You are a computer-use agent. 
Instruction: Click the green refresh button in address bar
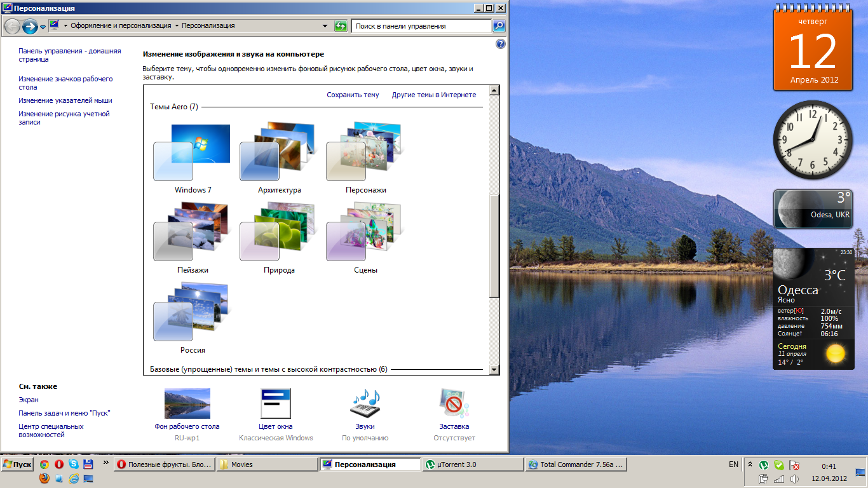coord(341,26)
